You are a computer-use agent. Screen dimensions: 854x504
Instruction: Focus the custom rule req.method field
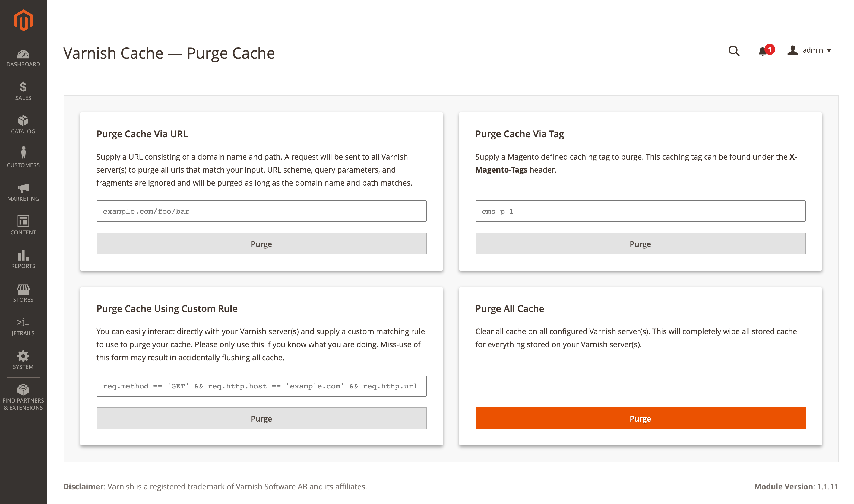[261, 385]
